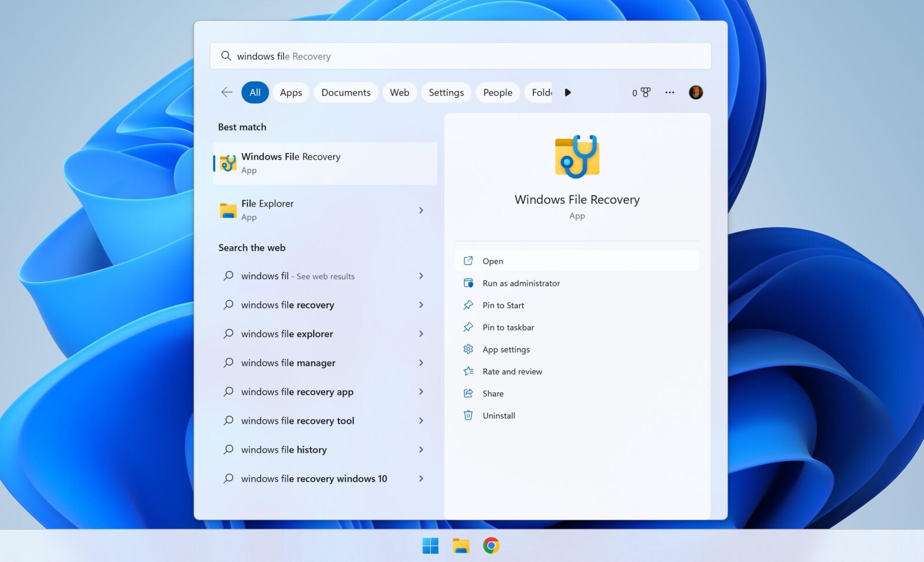This screenshot has height=562, width=924.
Task: Switch to the Documents filter tab
Action: click(x=345, y=92)
